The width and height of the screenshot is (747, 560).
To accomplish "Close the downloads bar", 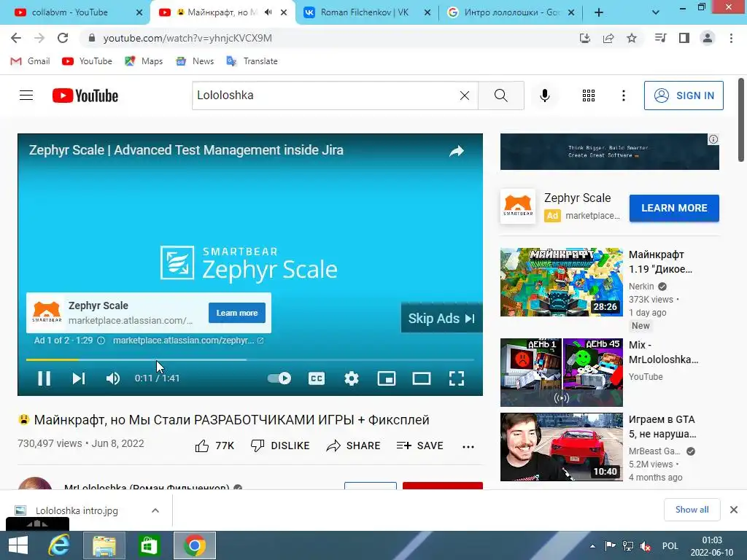I will point(734,510).
